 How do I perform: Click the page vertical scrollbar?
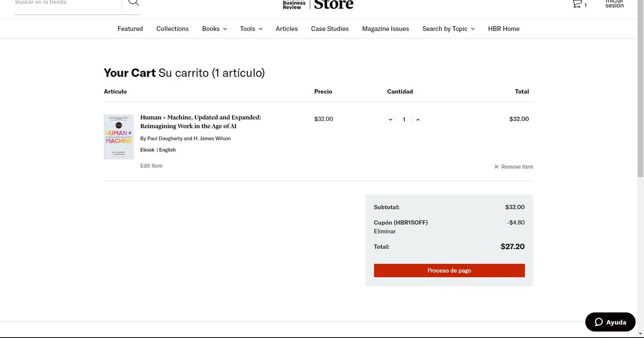641,88
